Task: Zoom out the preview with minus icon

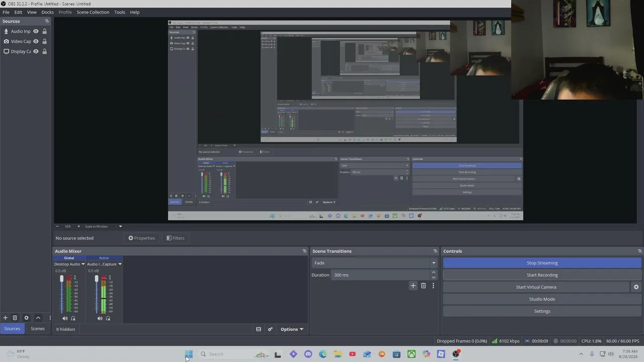Action: pos(57,226)
